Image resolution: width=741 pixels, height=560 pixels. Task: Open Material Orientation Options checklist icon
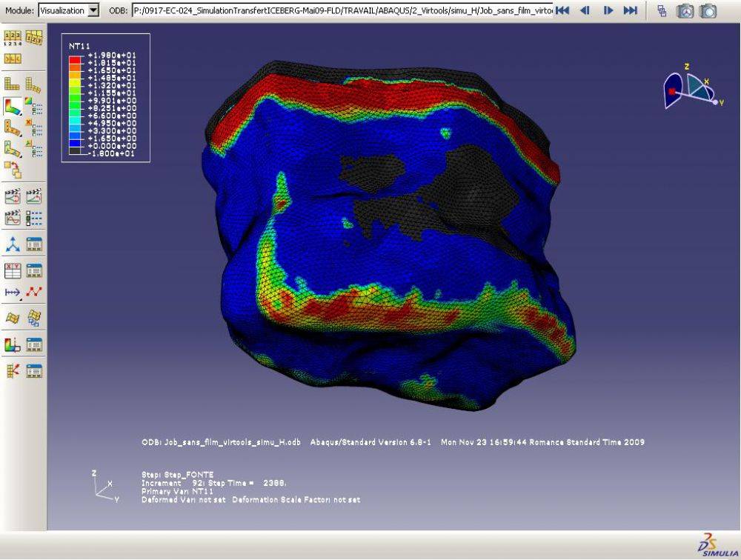tap(34, 149)
